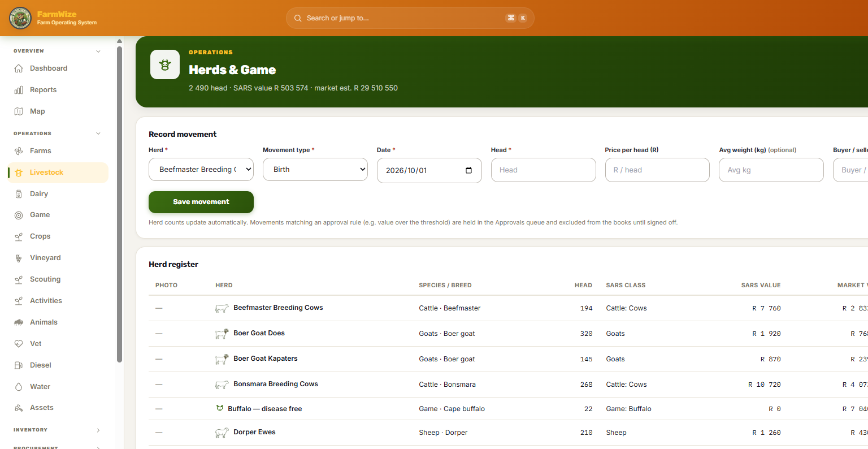Click the Cattle · Bonsmara cell
This screenshot has width=868, height=449.
pos(448,385)
